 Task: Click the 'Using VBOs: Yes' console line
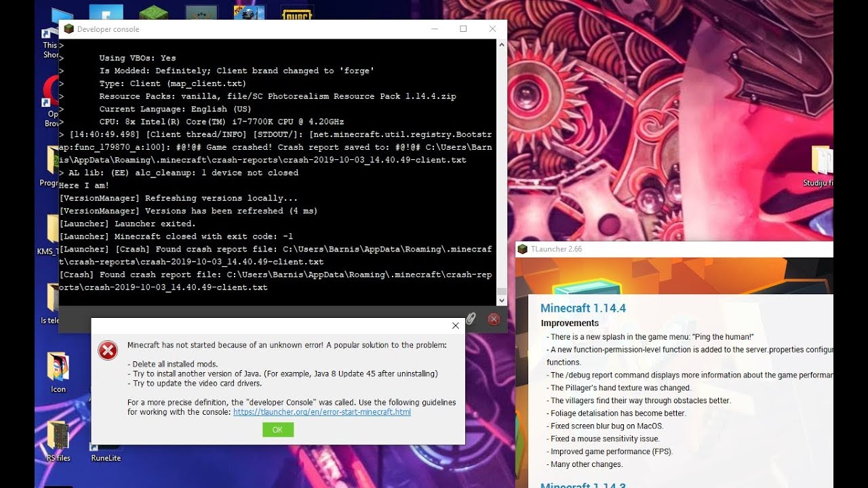pos(138,58)
